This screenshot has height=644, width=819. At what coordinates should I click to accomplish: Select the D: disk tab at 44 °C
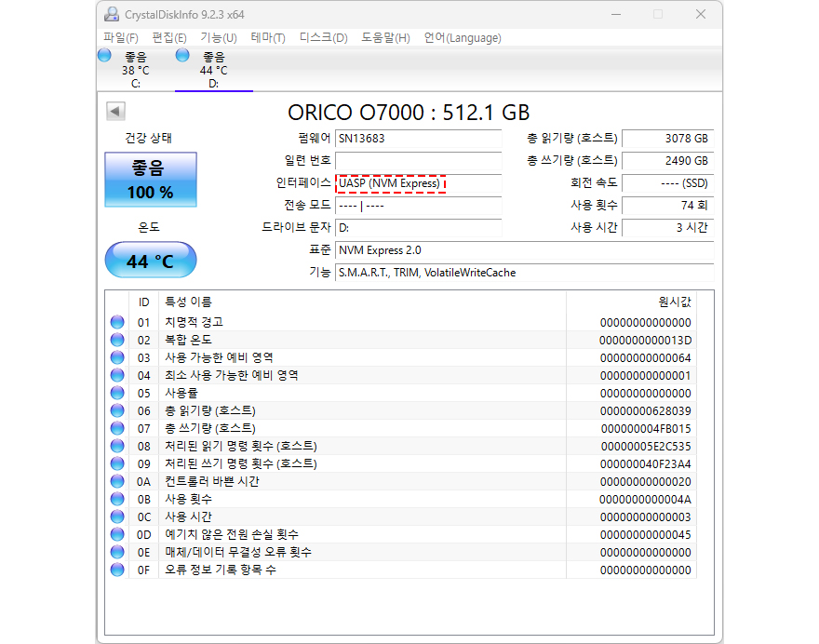pos(214,70)
